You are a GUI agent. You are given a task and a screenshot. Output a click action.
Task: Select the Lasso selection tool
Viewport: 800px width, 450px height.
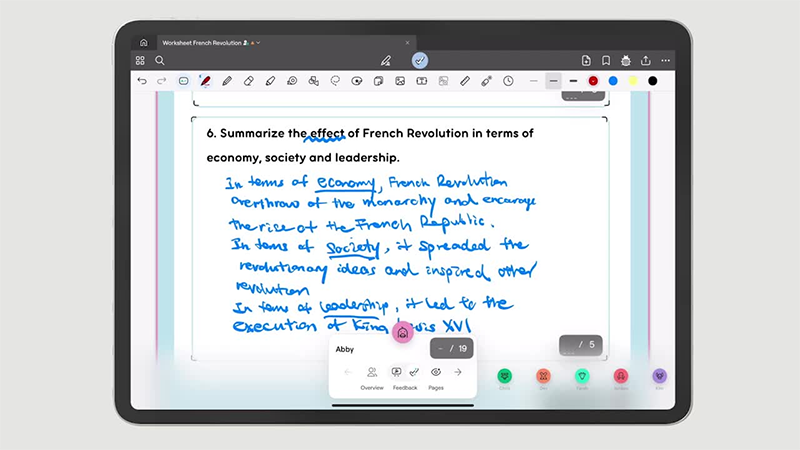[x=335, y=81]
